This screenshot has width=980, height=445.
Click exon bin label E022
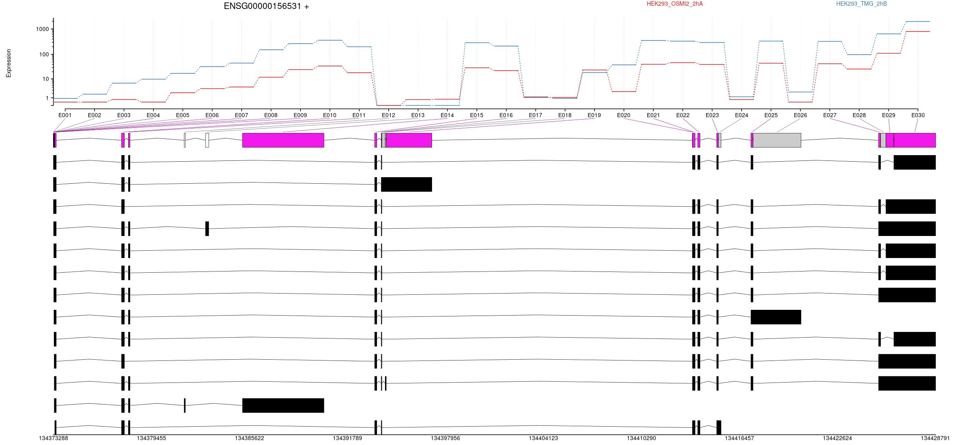coord(683,115)
